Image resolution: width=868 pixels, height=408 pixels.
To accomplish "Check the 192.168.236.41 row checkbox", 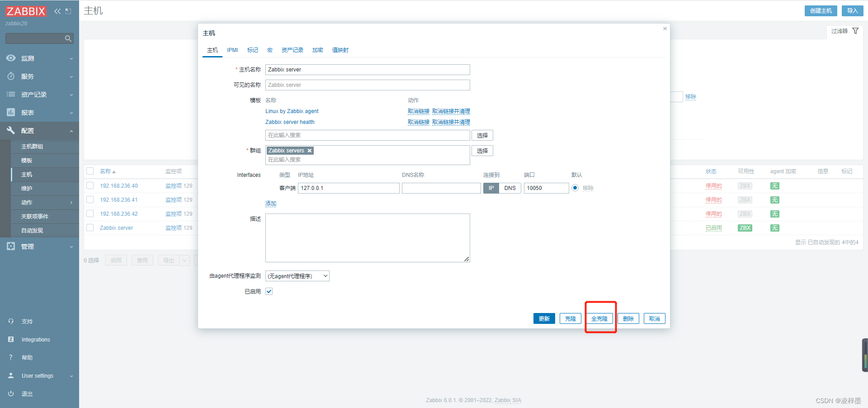I will pyautogui.click(x=90, y=199).
